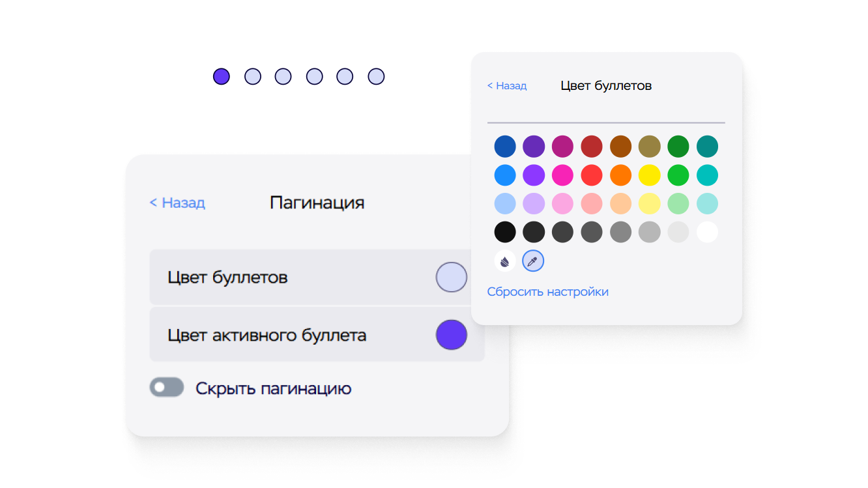
Task: Select the eyedropper color picker tool
Action: 534,261
